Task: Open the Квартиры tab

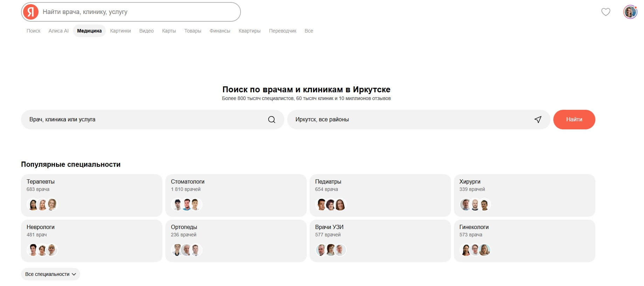Action: coord(249,31)
